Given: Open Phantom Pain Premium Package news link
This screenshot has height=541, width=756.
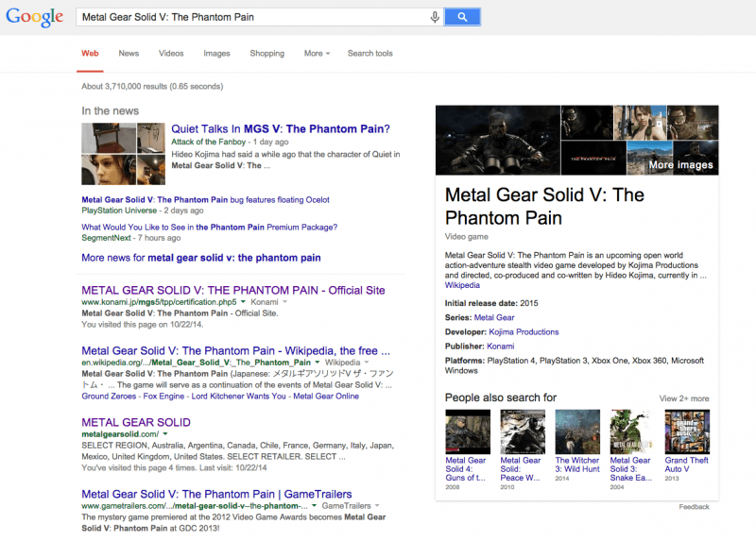Looking at the screenshot, I should point(209,228).
